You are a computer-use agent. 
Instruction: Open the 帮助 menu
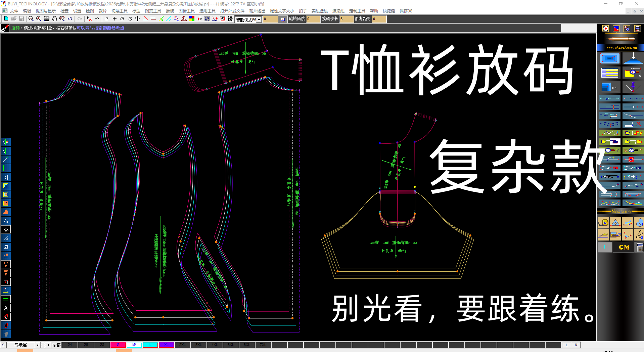pyautogui.click(x=374, y=11)
